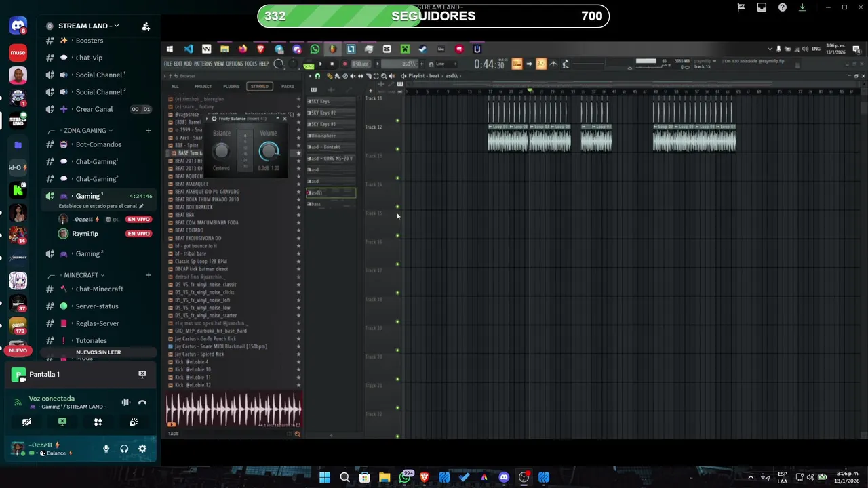Start recording in FL Studio

tap(344, 64)
